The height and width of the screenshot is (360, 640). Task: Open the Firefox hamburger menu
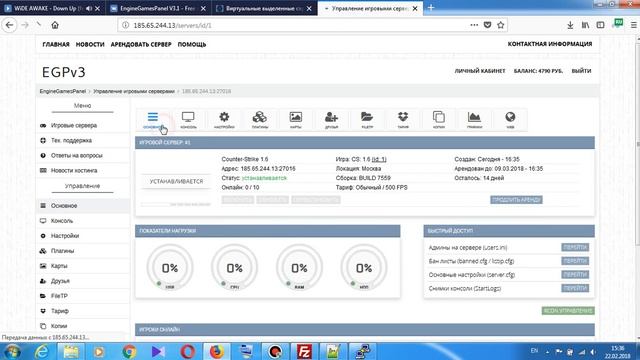634,25
